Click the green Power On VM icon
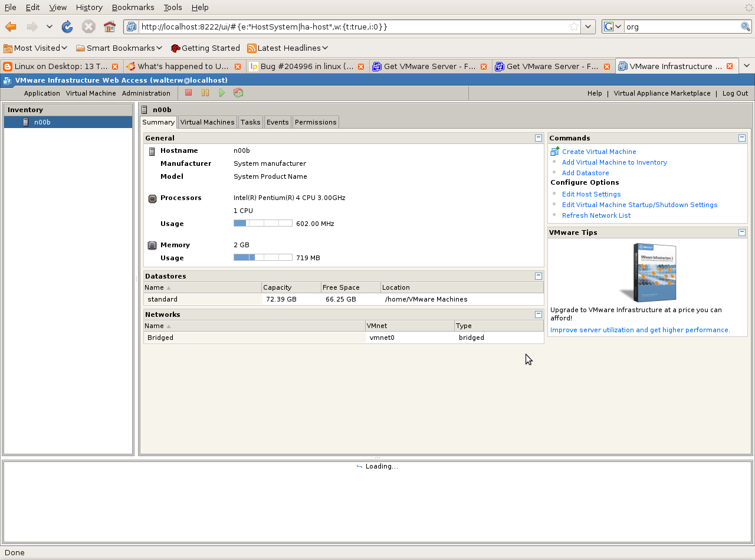Image resolution: width=755 pixels, height=560 pixels. [222, 93]
